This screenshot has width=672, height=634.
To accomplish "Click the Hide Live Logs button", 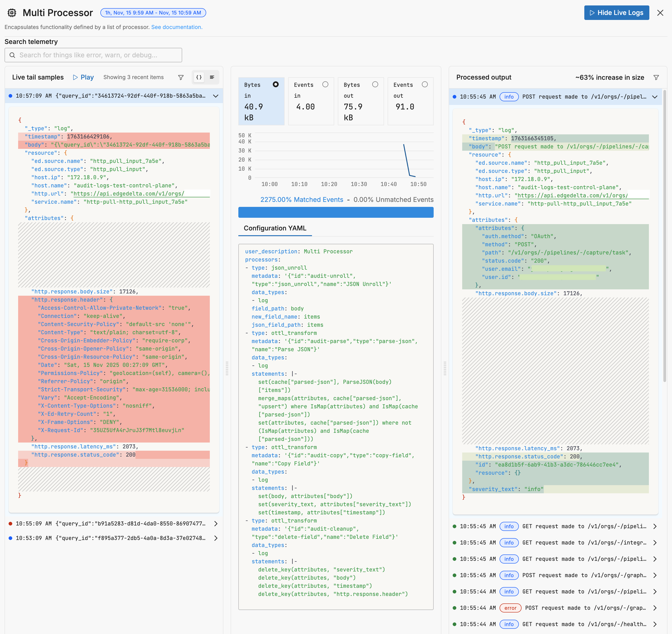I will [x=616, y=12].
